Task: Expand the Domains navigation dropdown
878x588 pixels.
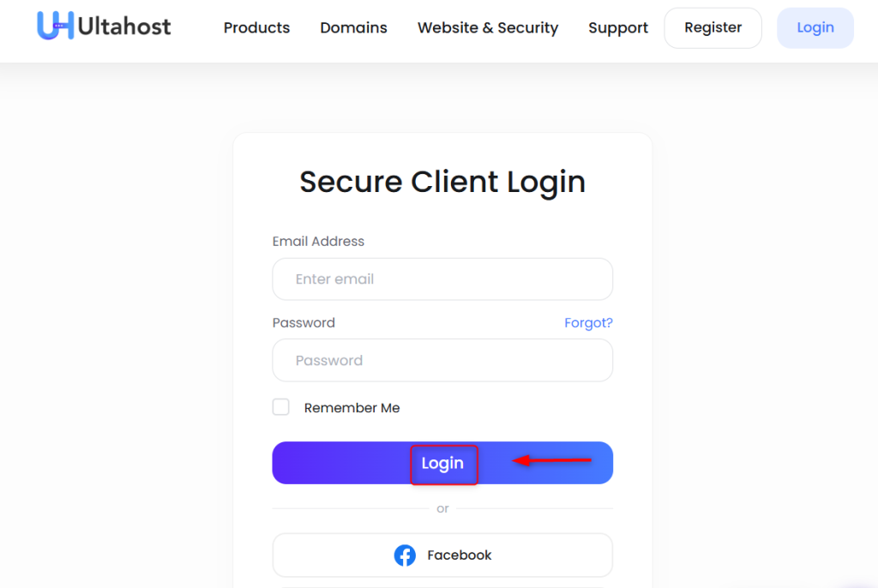Action: (x=353, y=27)
